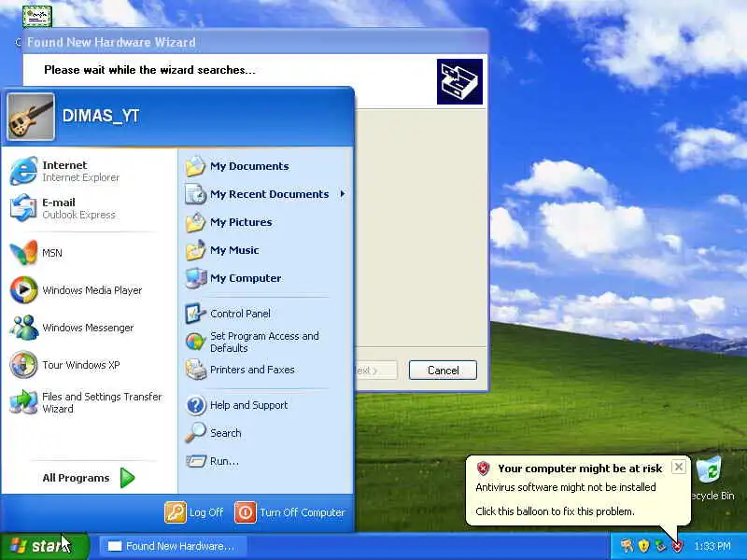Open the MSN butterfly icon

click(24, 252)
